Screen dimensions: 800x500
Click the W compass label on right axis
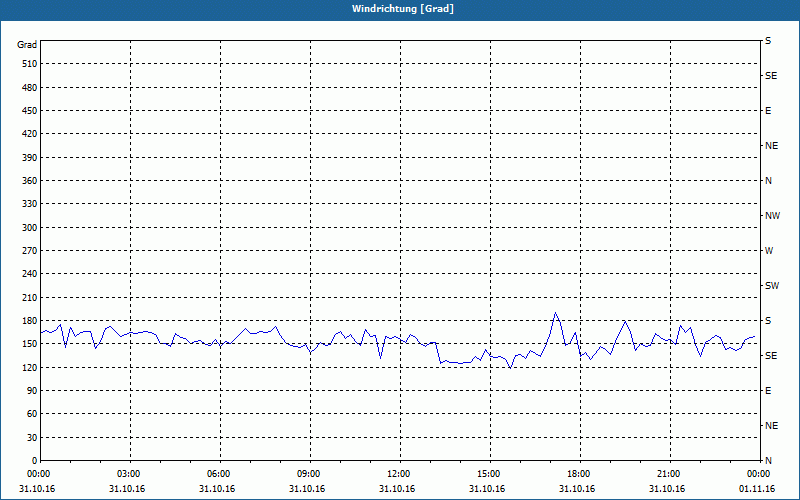click(x=769, y=251)
